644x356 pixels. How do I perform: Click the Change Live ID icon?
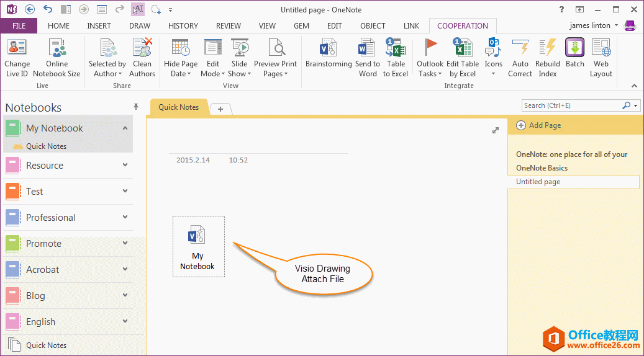click(17, 48)
